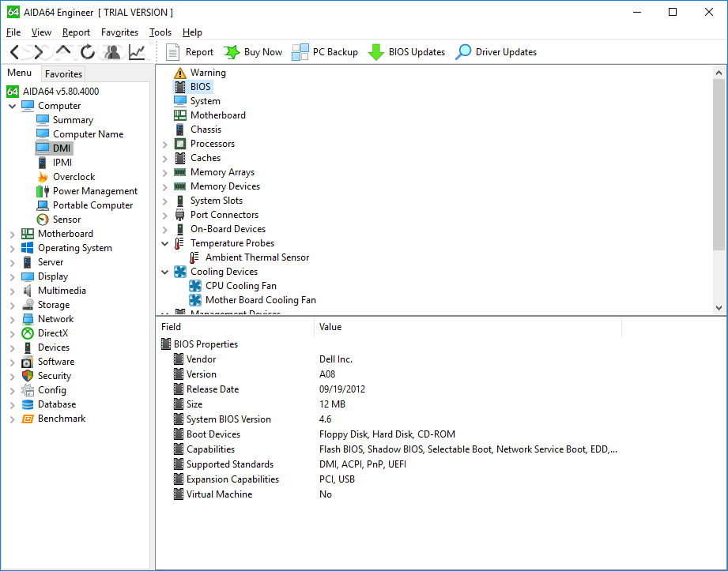The image size is (728, 571).
Task: Click the BIOS Updates green arrow icon
Action: pyautogui.click(x=375, y=52)
